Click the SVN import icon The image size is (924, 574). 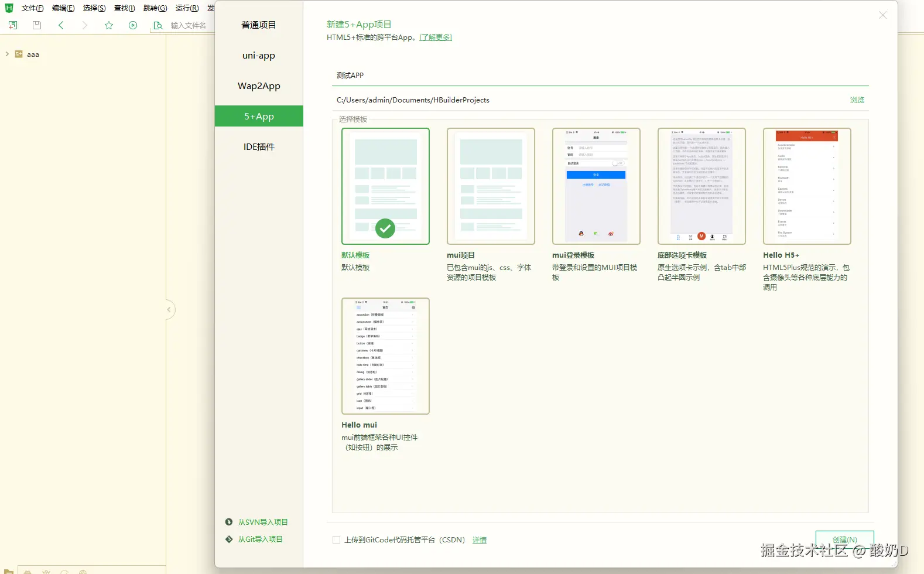tap(229, 522)
